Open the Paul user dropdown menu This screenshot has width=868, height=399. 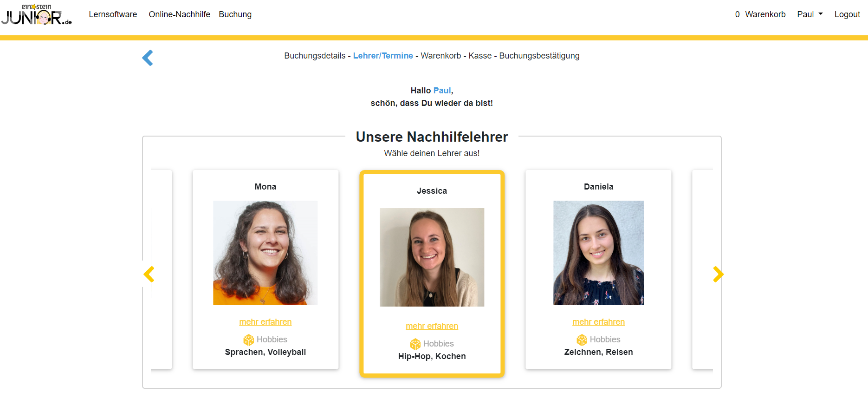pos(810,14)
